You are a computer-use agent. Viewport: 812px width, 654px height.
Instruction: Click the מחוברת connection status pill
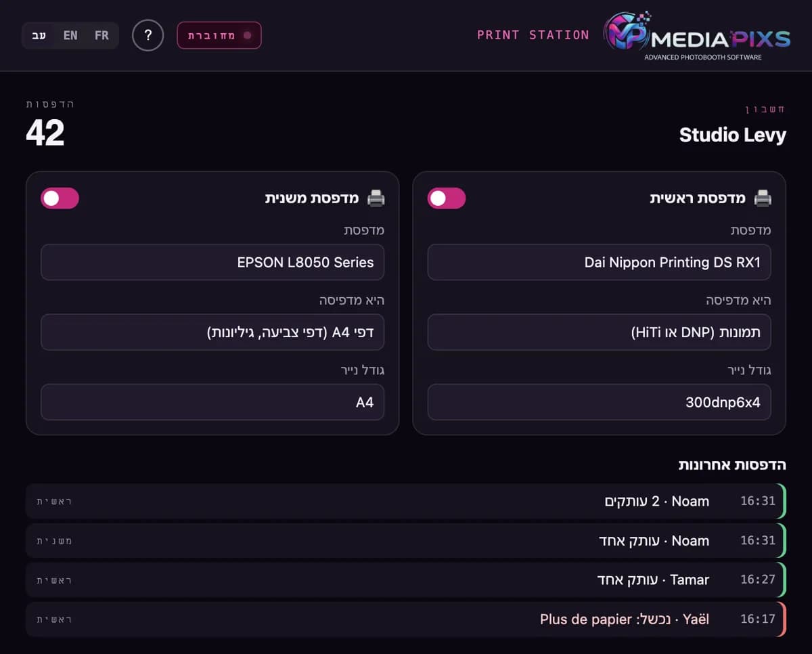coord(219,35)
